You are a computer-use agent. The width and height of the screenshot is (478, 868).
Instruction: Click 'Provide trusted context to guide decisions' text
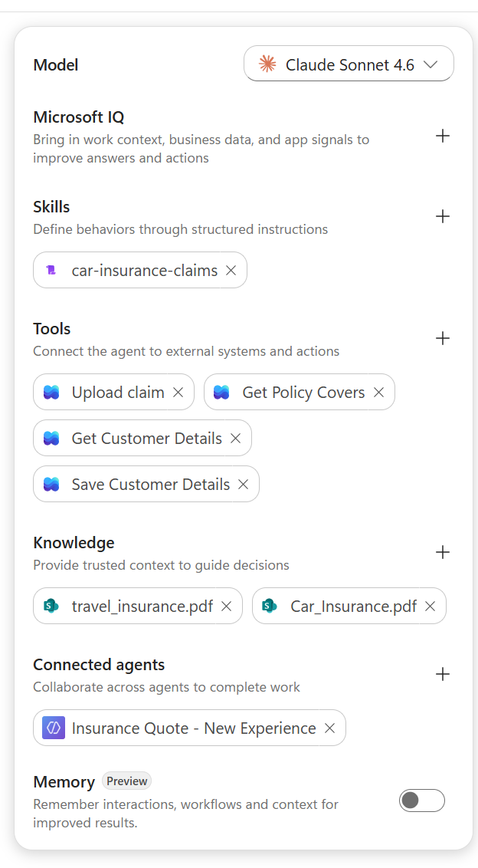click(161, 565)
